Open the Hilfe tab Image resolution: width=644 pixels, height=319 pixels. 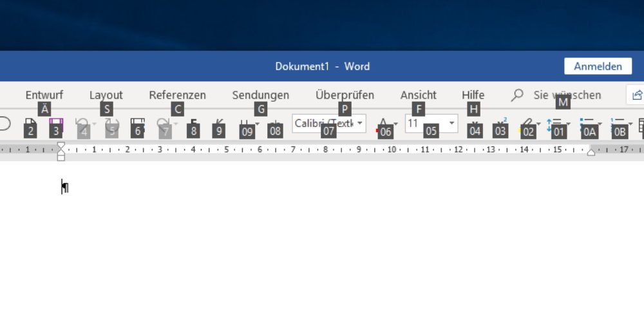click(473, 95)
